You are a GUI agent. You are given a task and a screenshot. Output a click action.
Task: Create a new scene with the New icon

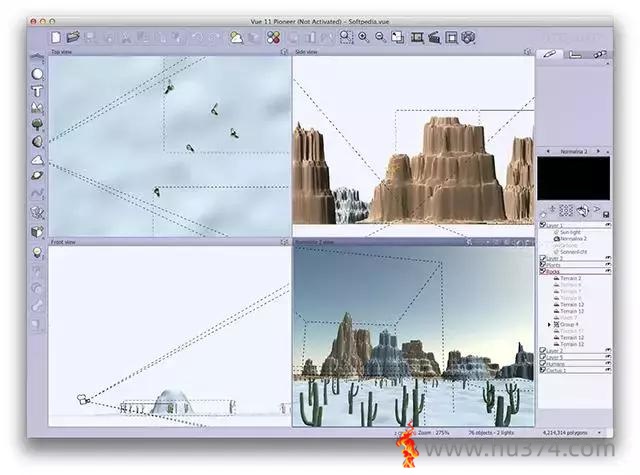click(x=56, y=37)
